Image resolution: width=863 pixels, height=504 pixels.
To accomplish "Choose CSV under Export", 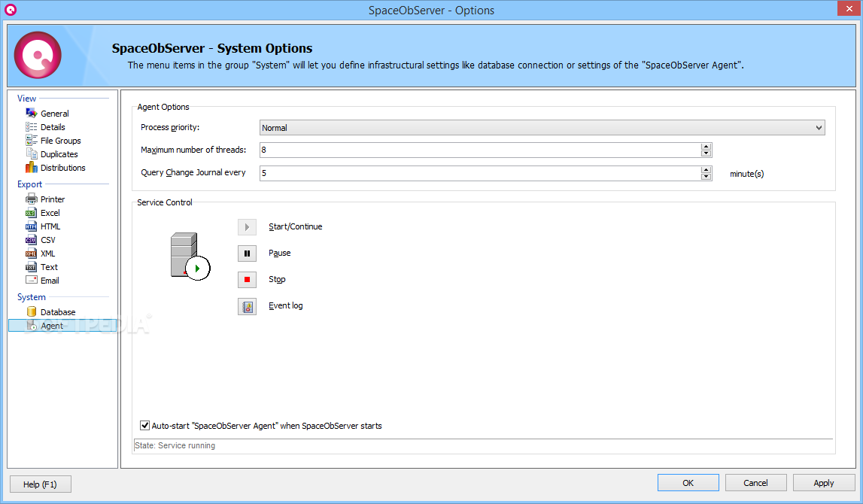I will click(x=48, y=240).
